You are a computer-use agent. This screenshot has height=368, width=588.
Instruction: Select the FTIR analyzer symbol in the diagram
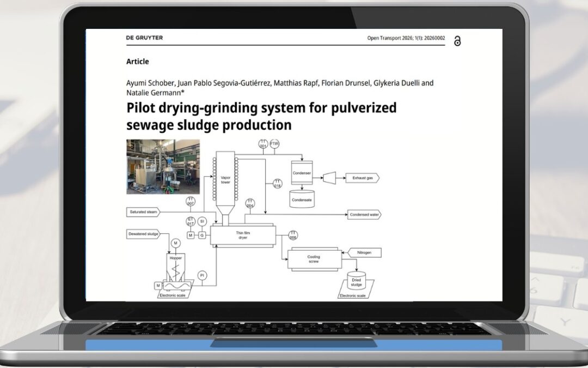click(274, 144)
